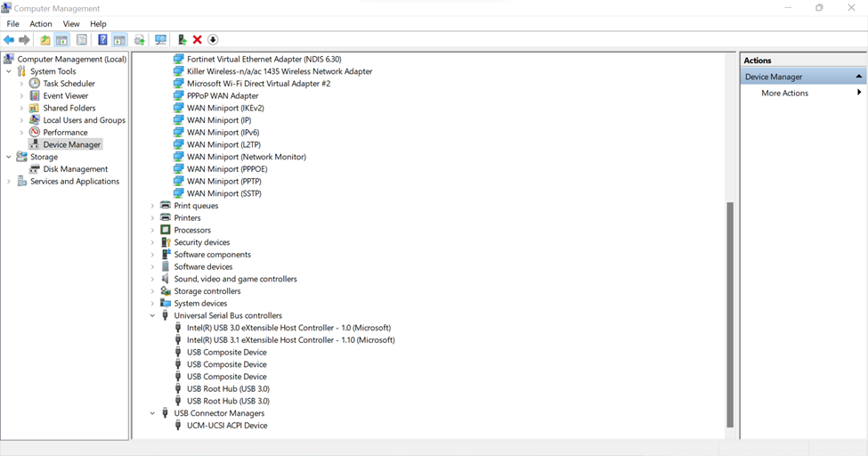This screenshot has height=456, width=868.
Task: Click the Storage controllers icon
Action: coord(165,291)
